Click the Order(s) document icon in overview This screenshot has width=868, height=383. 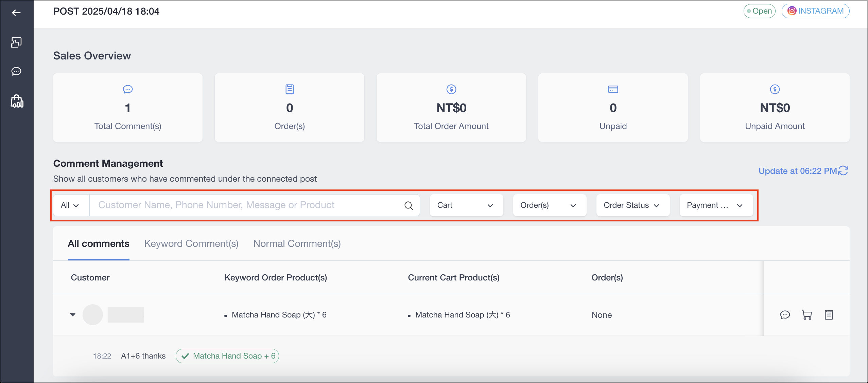[x=290, y=89]
